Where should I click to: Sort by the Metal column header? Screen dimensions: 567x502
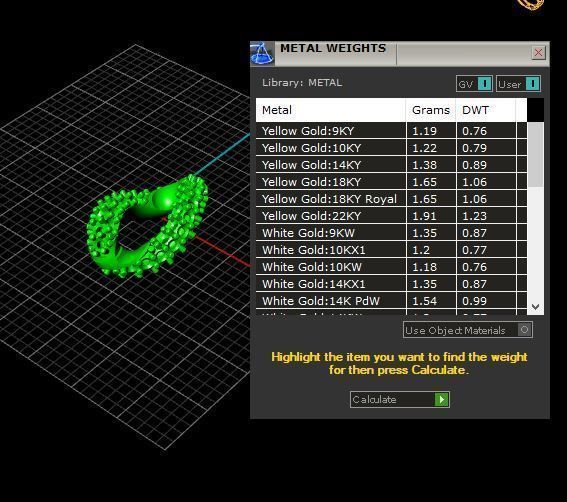pos(331,110)
